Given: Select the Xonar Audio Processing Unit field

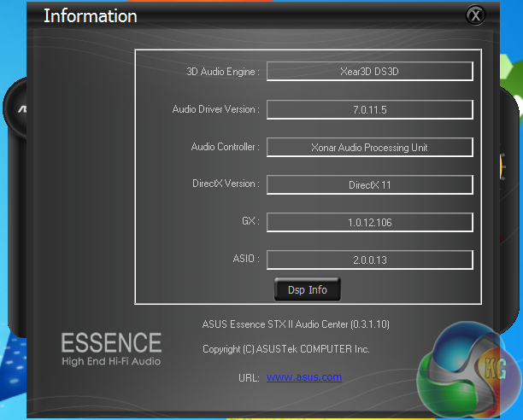Looking at the screenshot, I should point(369,147).
